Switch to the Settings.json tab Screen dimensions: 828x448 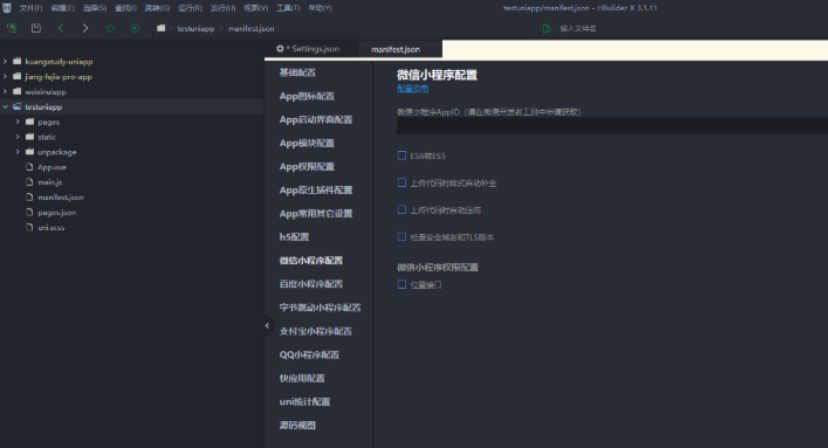click(312, 49)
